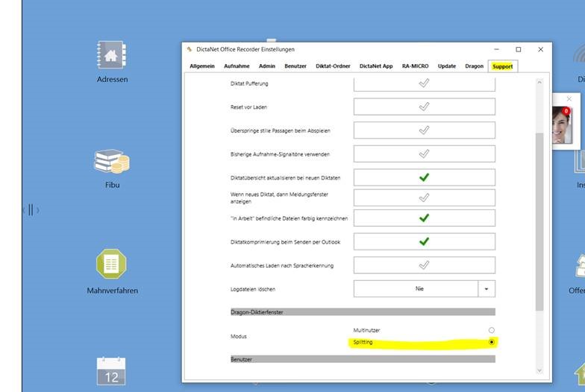Image resolution: width=585 pixels, height=392 pixels.
Task: Toggle Diktat Pufferung checkbox
Action: pos(424,83)
